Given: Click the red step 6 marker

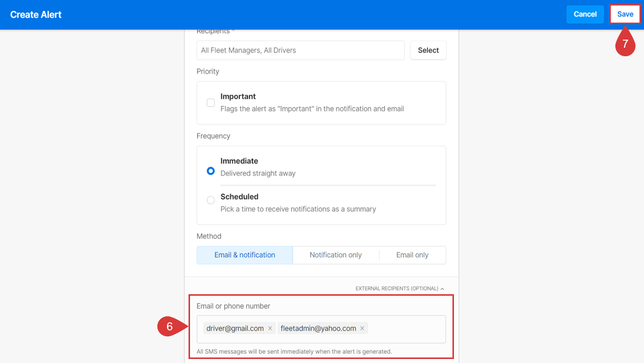Looking at the screenshot, I should pyautogui.click(x=169, y=326).
